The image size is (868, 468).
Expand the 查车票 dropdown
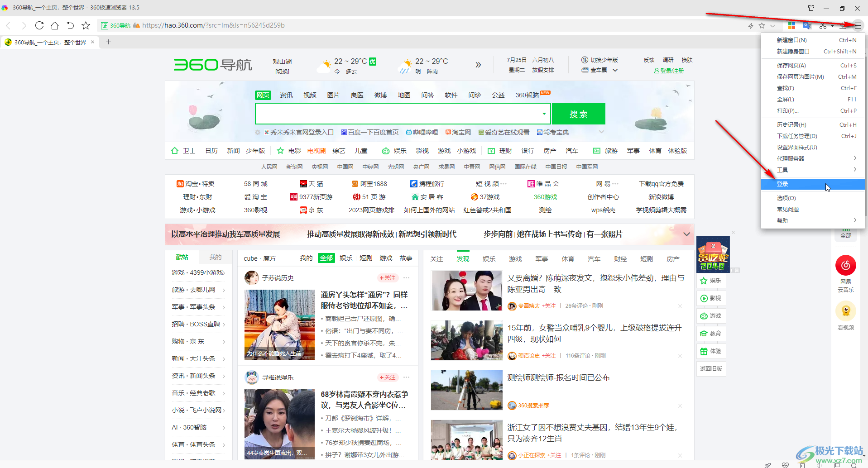pos(615,70)
